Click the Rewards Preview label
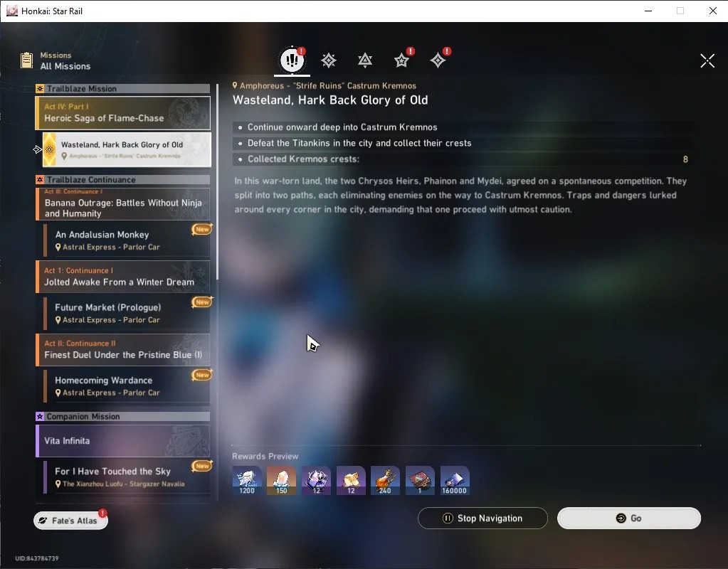This screenshot has width=728, height=569. (265, 456)
